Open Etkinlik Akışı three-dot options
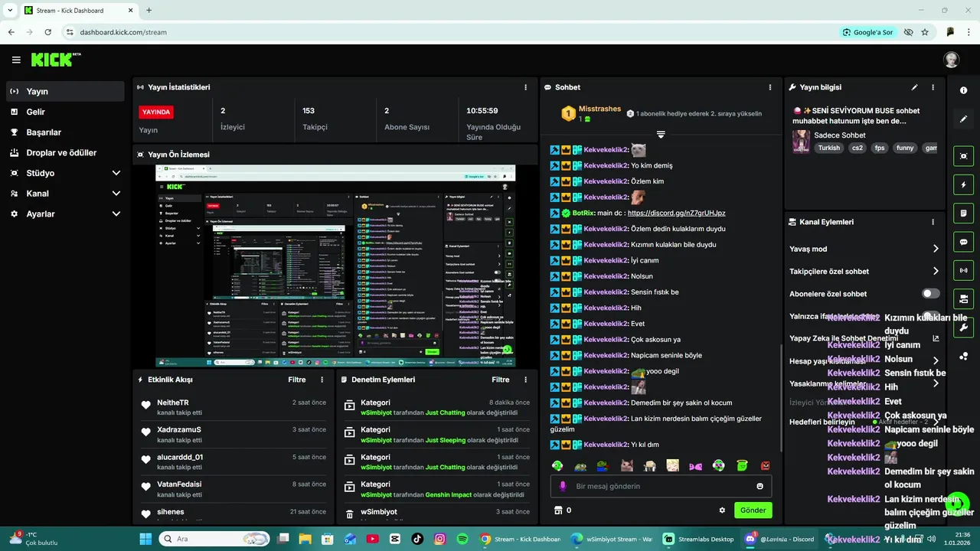 (322, 380)
